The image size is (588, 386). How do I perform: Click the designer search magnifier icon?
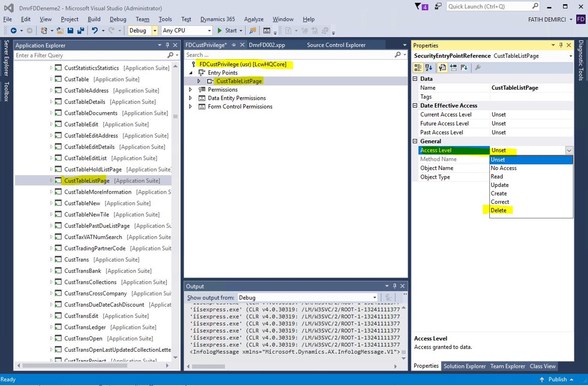pos(398,55)
